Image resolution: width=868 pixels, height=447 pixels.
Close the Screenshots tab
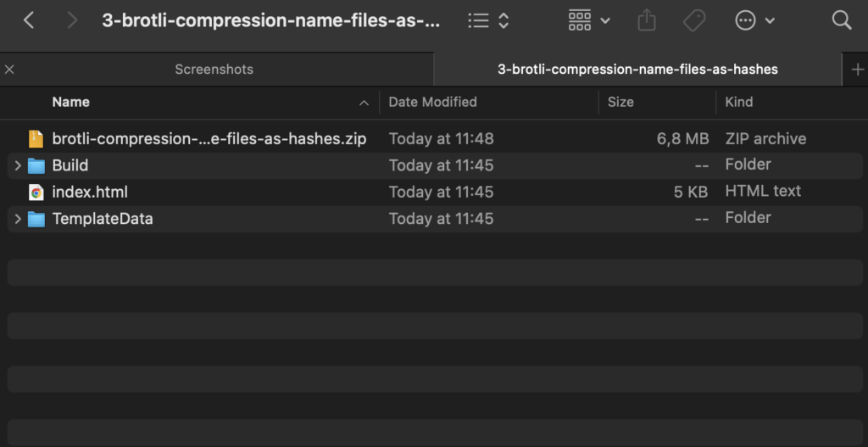pos(9,70)
